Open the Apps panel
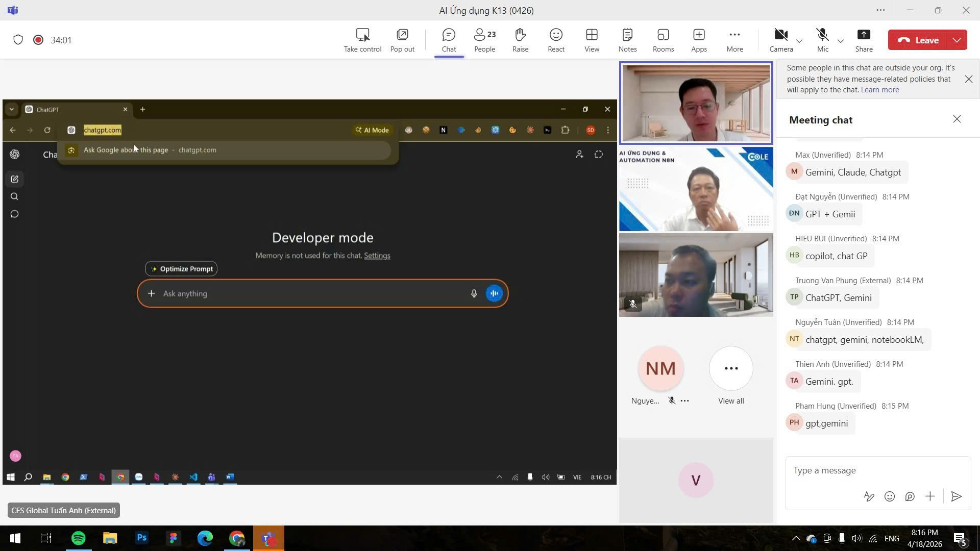This screenshot has width=980, height=551. (699, 40)
